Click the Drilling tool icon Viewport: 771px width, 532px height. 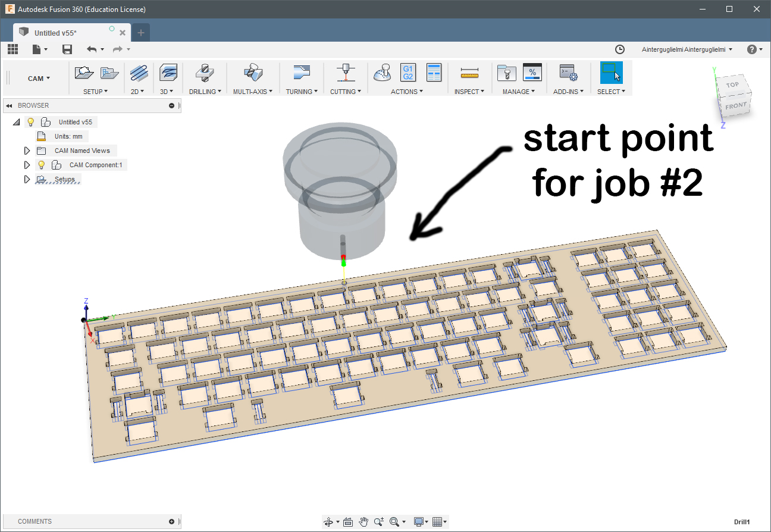[205, 73]
